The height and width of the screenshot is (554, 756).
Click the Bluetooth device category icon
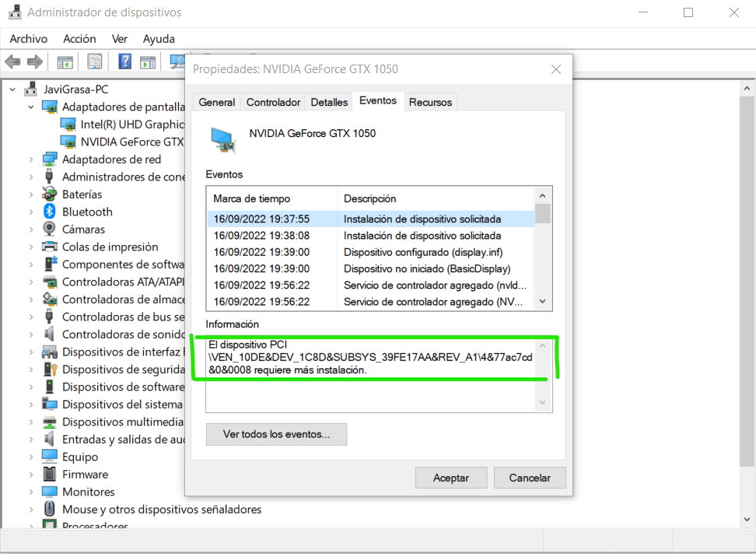[49, 212]
